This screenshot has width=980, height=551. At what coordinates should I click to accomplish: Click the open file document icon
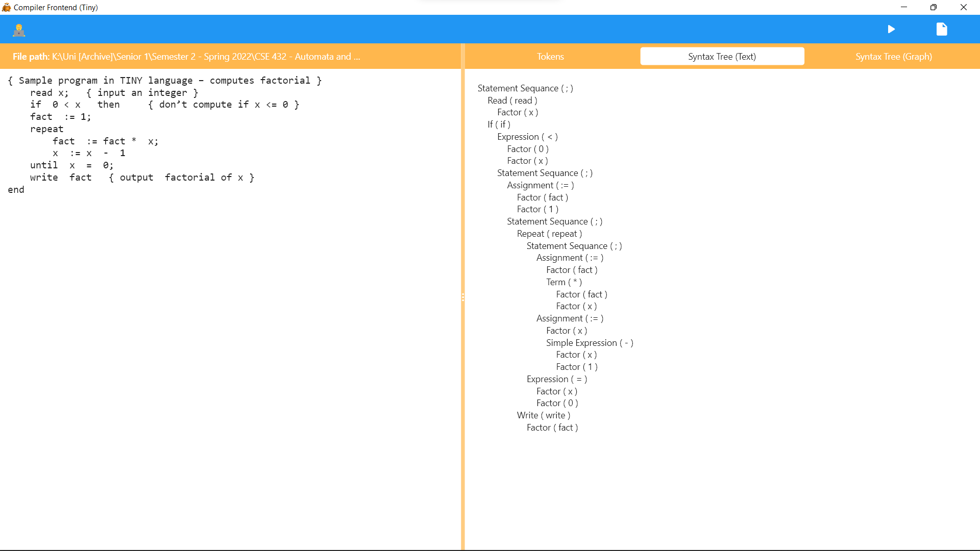pyautogui.click(x=942, y=29)
